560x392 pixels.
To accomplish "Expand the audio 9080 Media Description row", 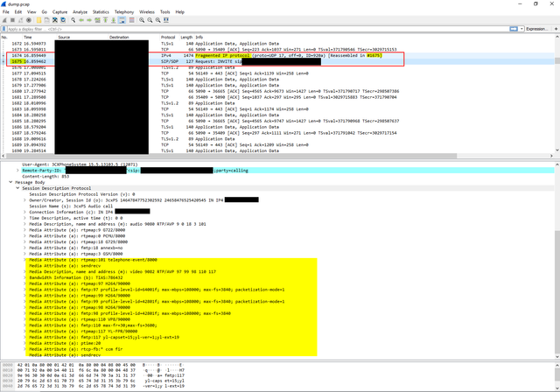I will [24, 224].
